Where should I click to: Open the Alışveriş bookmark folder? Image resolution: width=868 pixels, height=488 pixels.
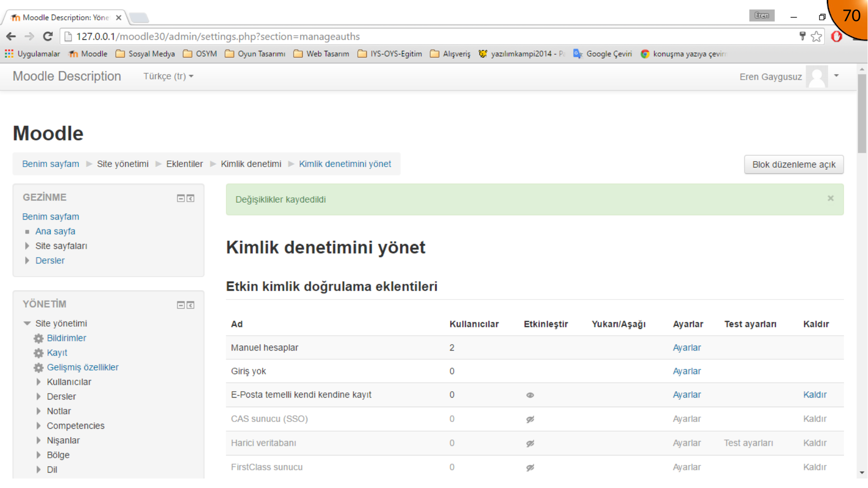pyautogui.click(x=450, y=54)
